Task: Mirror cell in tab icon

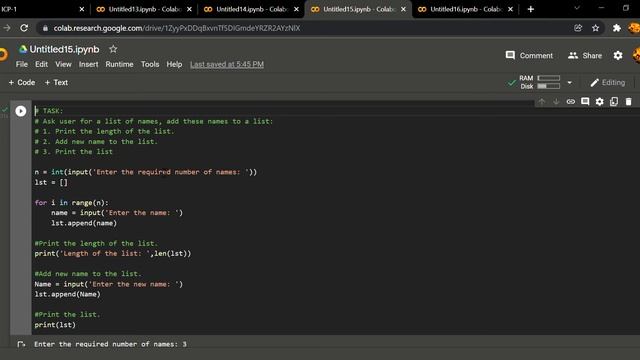Action: (614, 102)
